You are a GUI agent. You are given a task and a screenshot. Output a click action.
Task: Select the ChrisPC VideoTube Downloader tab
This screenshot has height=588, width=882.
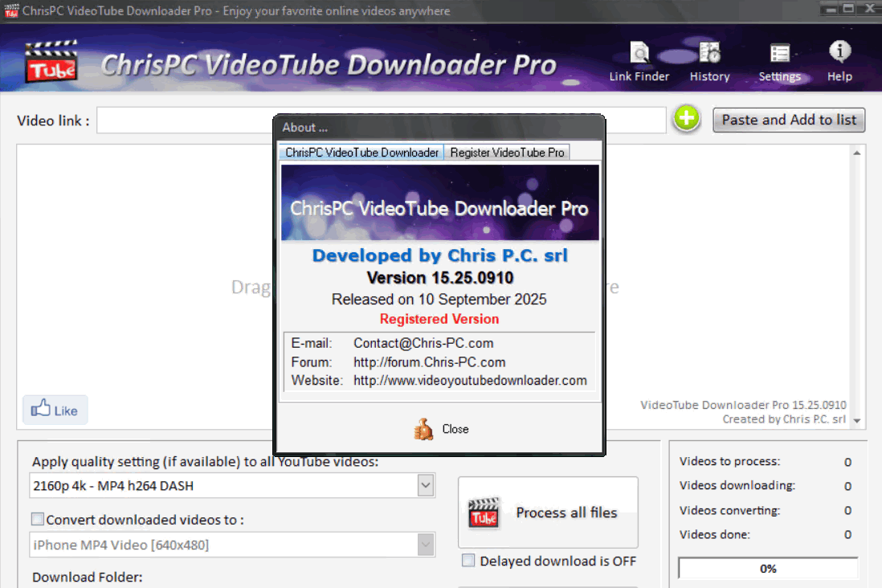coord(361,153)
